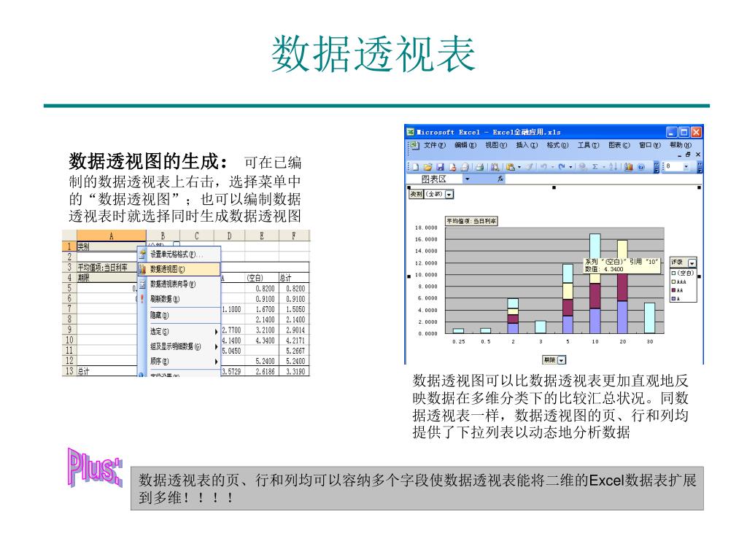Open the 插入(I) menu
This screenshot has width=747, height=560.
pos(527,145)
